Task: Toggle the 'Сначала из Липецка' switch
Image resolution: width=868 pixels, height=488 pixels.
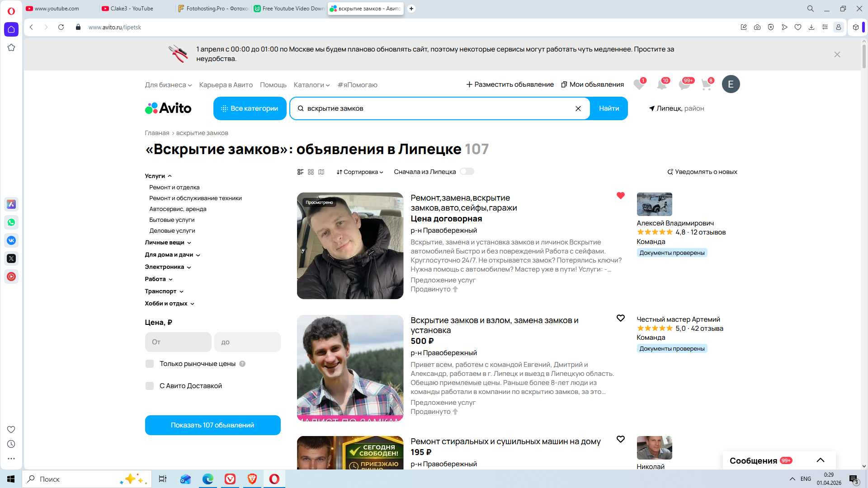Action: [467, 172]
